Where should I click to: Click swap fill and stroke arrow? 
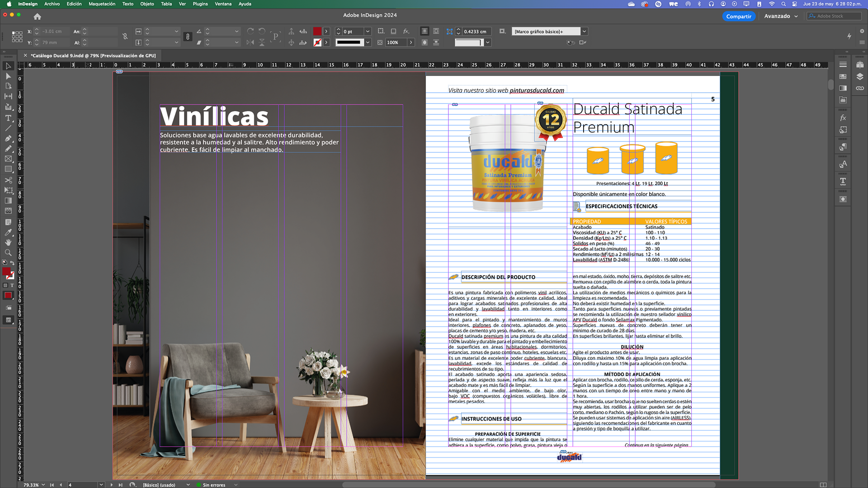13,263
